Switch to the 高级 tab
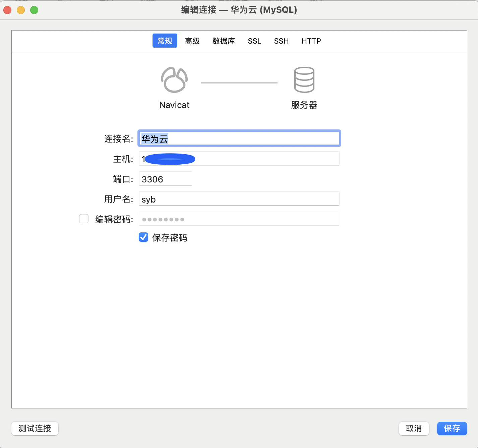The width and height of the screenshot is (478, 448). click(192, 41)
